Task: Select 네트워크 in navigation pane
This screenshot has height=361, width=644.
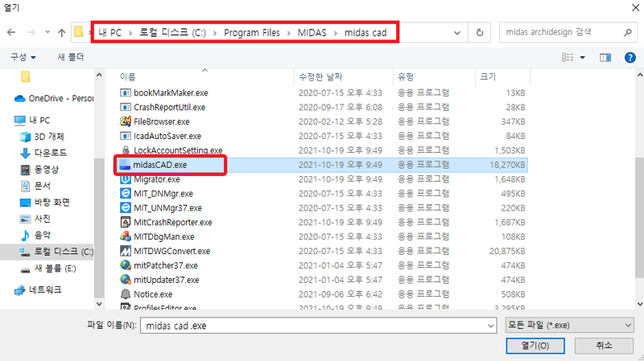Action: 38,290
